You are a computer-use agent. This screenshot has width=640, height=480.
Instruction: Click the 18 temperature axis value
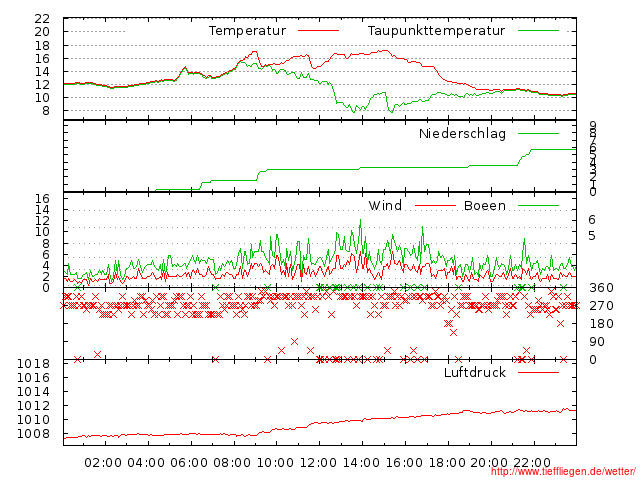pyautogui.click(x=42, y=45)
